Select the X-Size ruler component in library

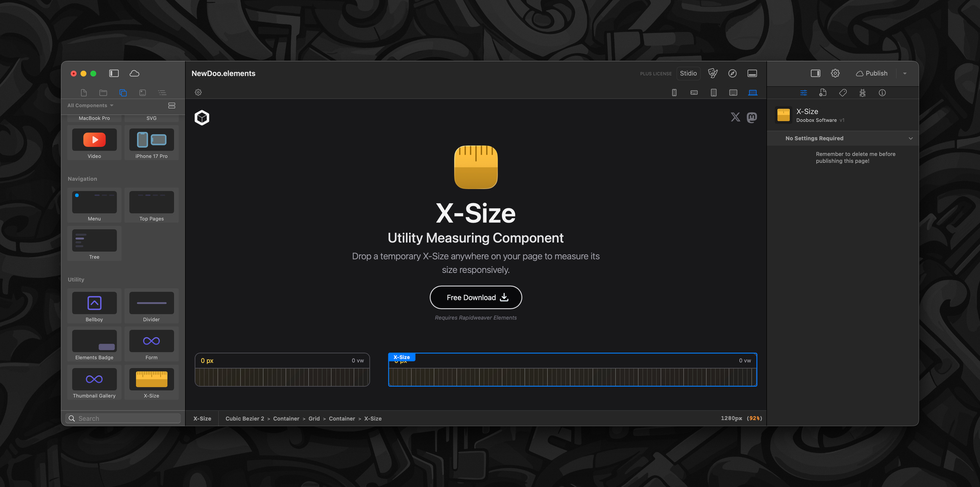(x=152, y=382)
